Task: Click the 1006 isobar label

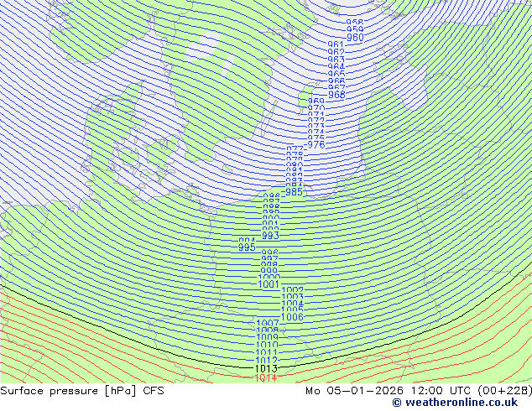Action: coord(292,317)
